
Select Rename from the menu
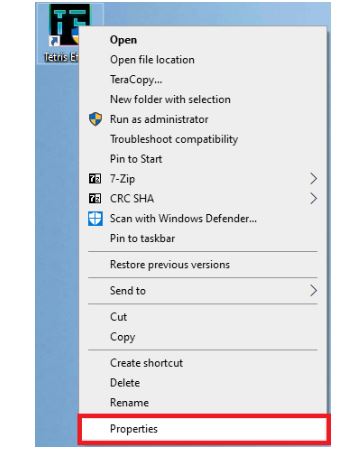[129, 403]
